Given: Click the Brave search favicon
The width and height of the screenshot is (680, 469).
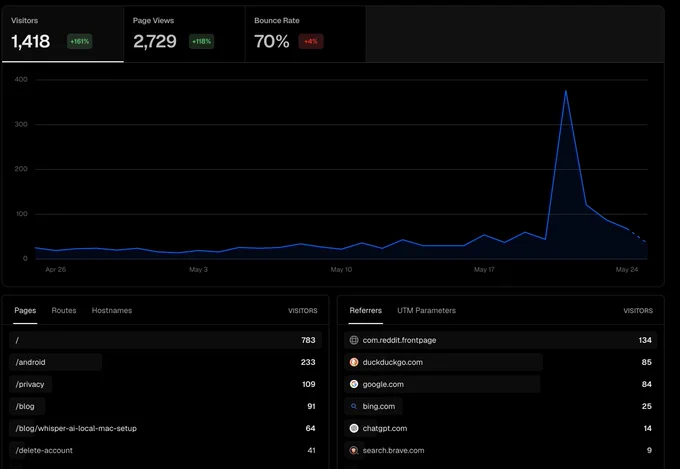Looking at the screenshot, I should coord(354,450).
